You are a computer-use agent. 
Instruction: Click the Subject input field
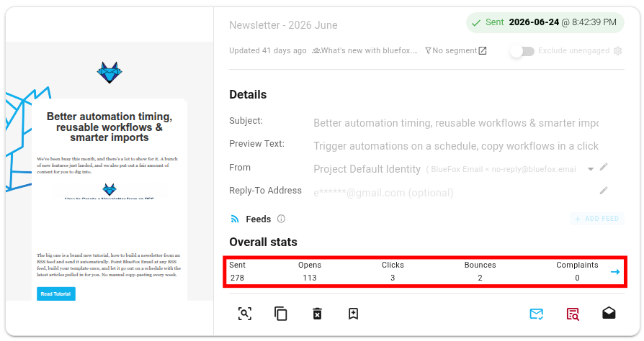[x=456, y=123]
